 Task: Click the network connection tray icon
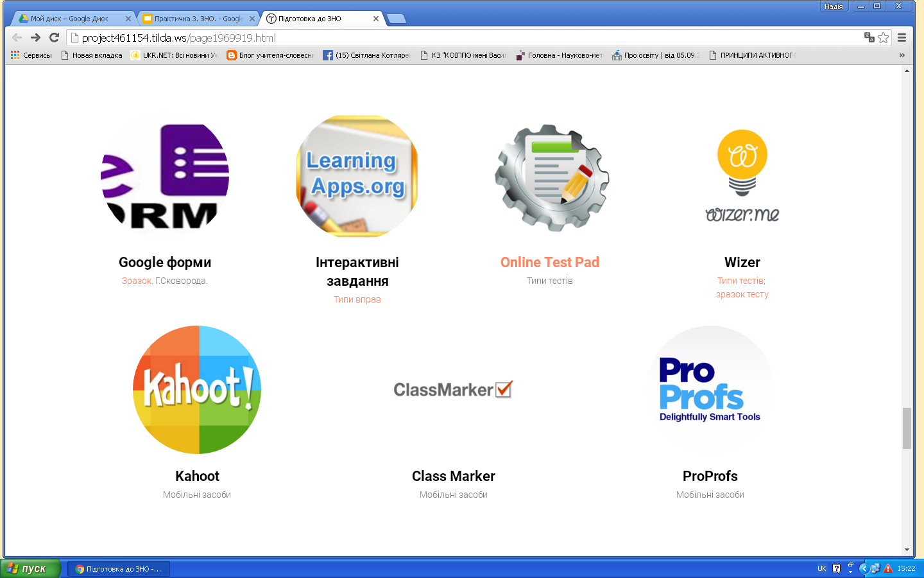coord(875,568)
